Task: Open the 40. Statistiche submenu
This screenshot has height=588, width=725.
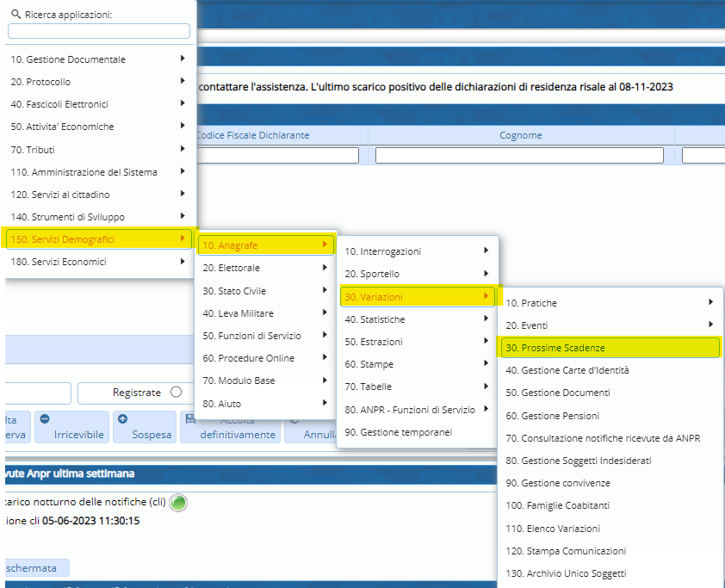Action: 418,319
